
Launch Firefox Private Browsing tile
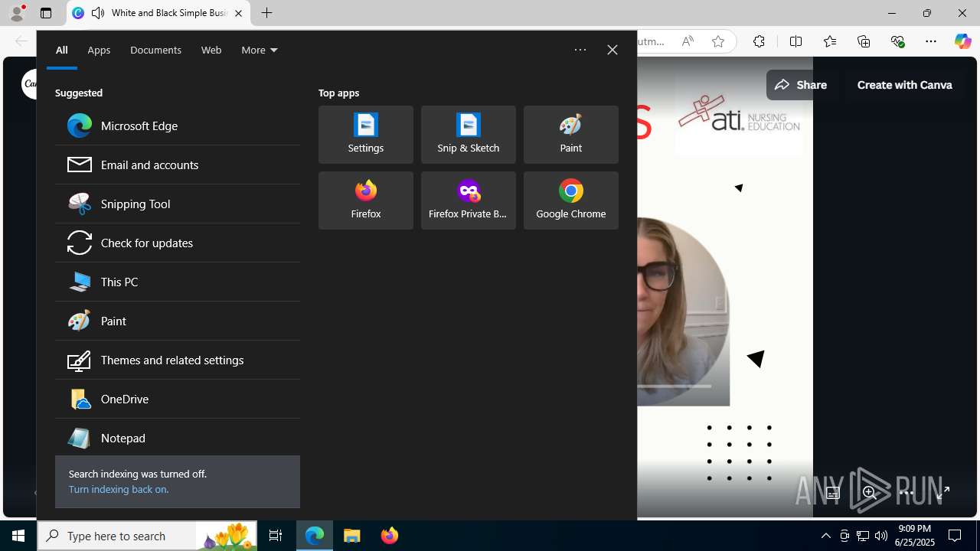[x=469, y=201]
